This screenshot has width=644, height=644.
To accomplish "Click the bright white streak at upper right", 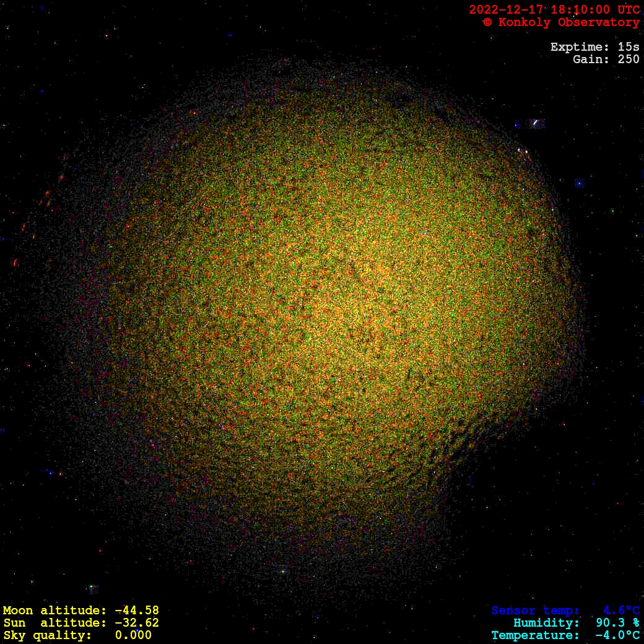I will [x=535, y=123].
